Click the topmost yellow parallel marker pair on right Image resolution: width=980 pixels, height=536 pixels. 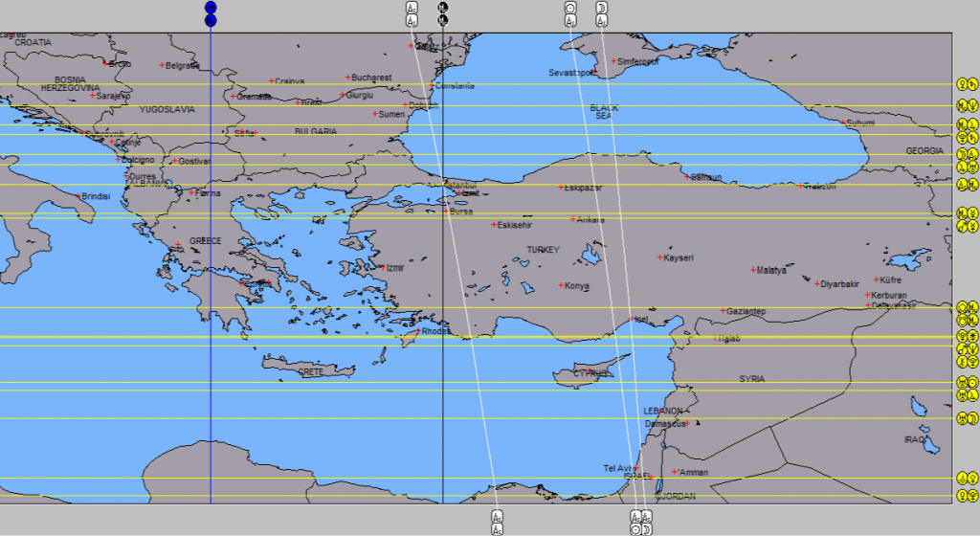[x=968, y=84]
